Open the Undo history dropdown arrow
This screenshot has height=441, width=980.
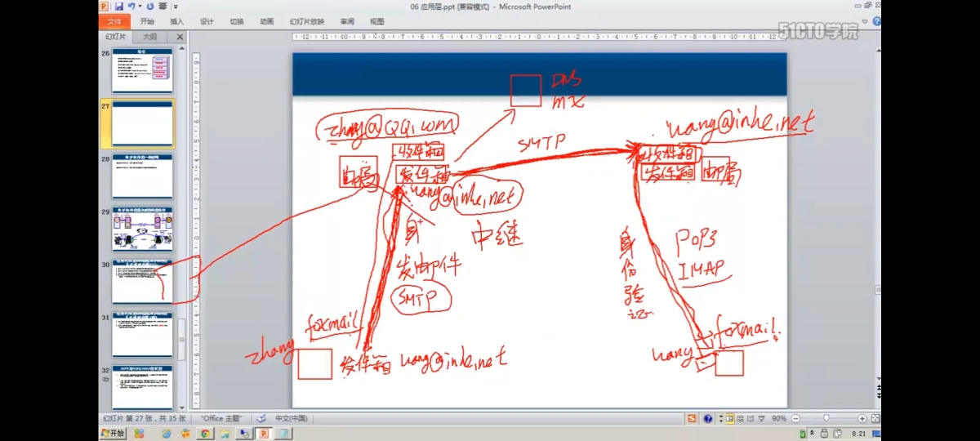(138, 7)
